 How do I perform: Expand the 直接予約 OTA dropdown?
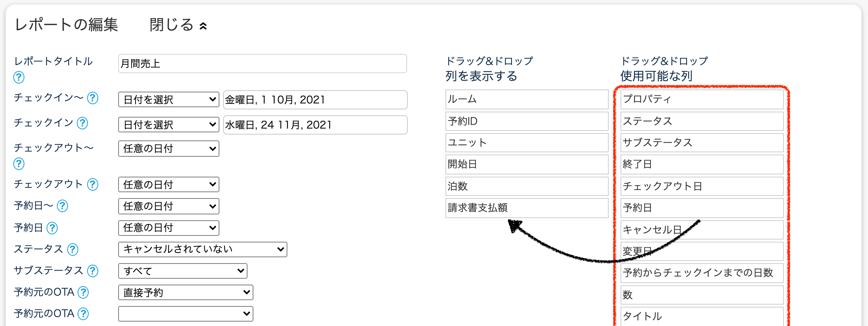tap(185, 292)
